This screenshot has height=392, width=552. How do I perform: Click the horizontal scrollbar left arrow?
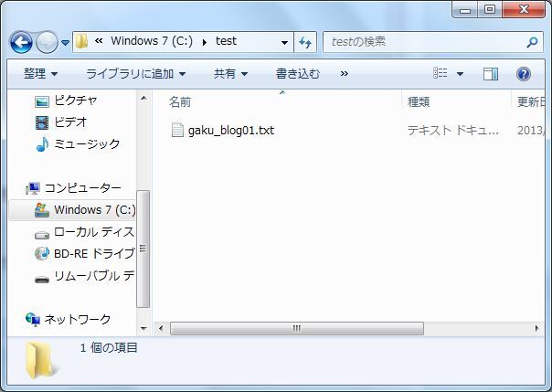coord(161,329)
